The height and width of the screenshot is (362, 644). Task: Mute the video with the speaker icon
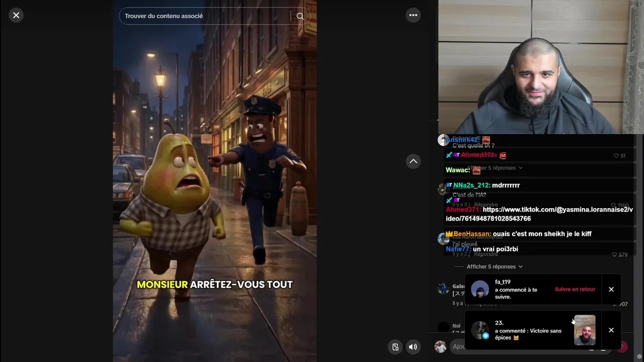click(413, 347)
